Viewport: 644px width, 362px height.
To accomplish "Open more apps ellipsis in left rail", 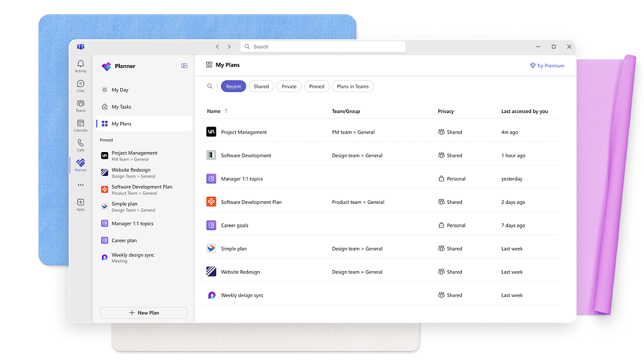I will click(81, 185).
